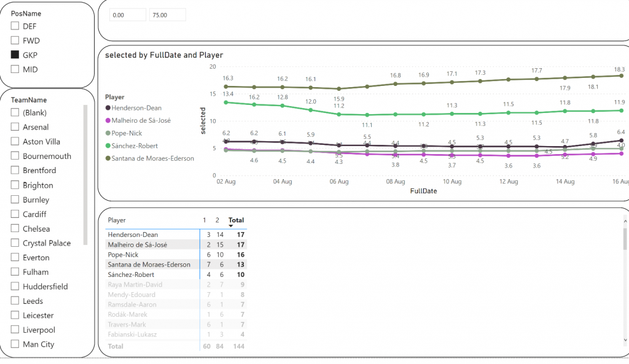
Task: Click the 16.3 data point on Ederson line
Action: 226,87
